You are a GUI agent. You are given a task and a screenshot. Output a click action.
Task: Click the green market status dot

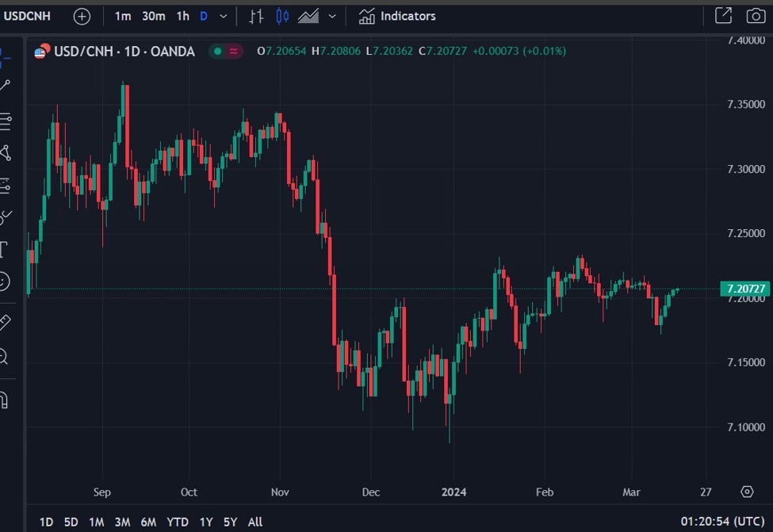click(x=216, y=51)
